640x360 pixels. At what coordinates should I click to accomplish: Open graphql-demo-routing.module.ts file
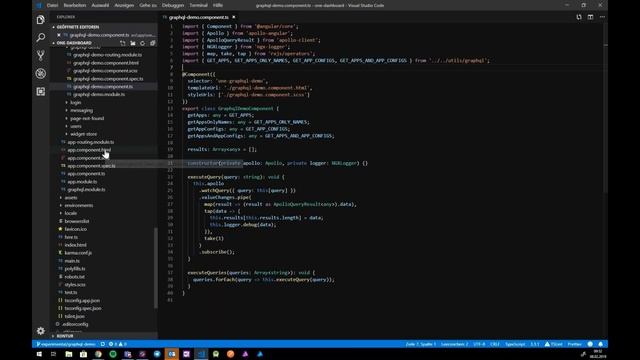[x=107, y=55]
